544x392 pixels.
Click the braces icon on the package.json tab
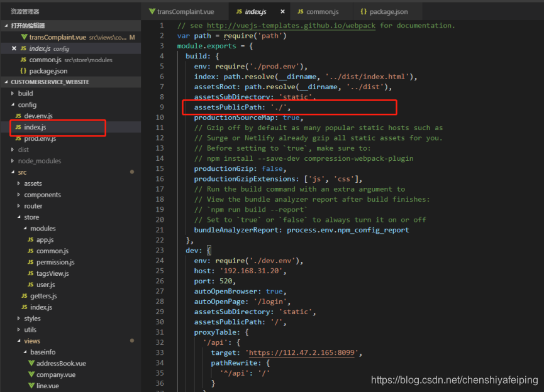[364, 11]
